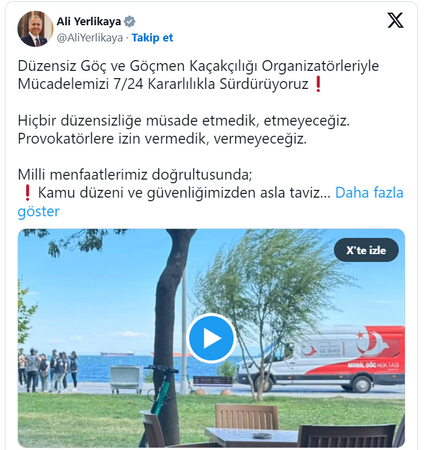Click the Düzensiz Göç headline text

(198, 75)
